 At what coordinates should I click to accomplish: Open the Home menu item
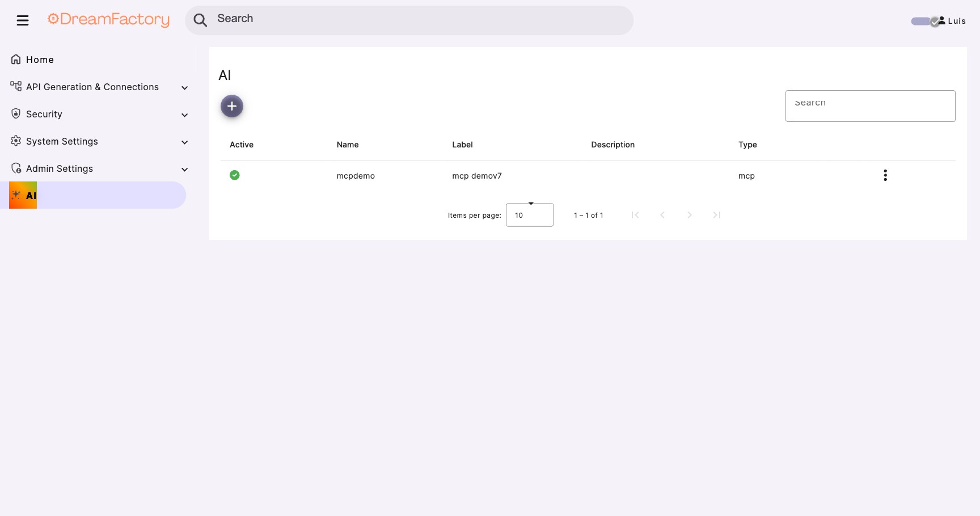pyautogui.click(x=40, y=59)
